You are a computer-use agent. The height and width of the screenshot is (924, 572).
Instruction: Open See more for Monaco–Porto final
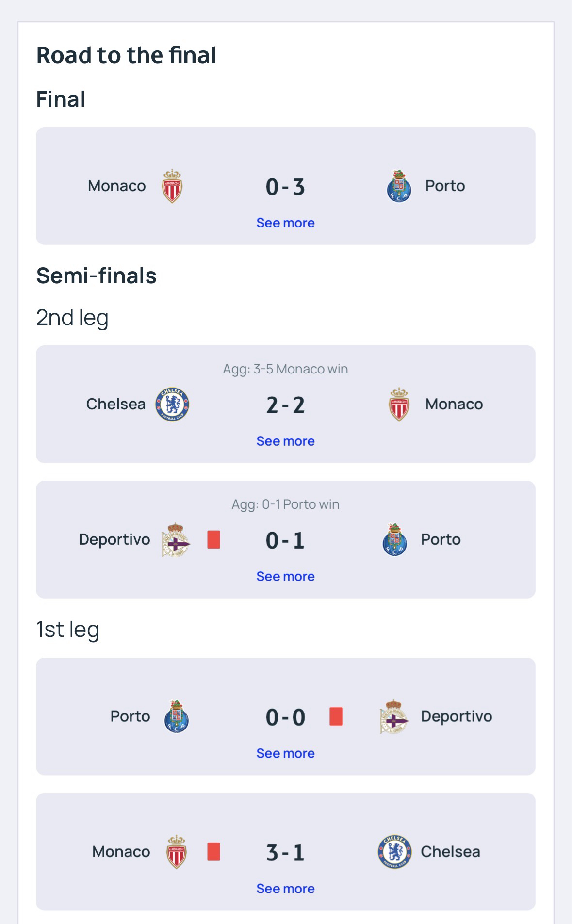click(x=285, y=223)
